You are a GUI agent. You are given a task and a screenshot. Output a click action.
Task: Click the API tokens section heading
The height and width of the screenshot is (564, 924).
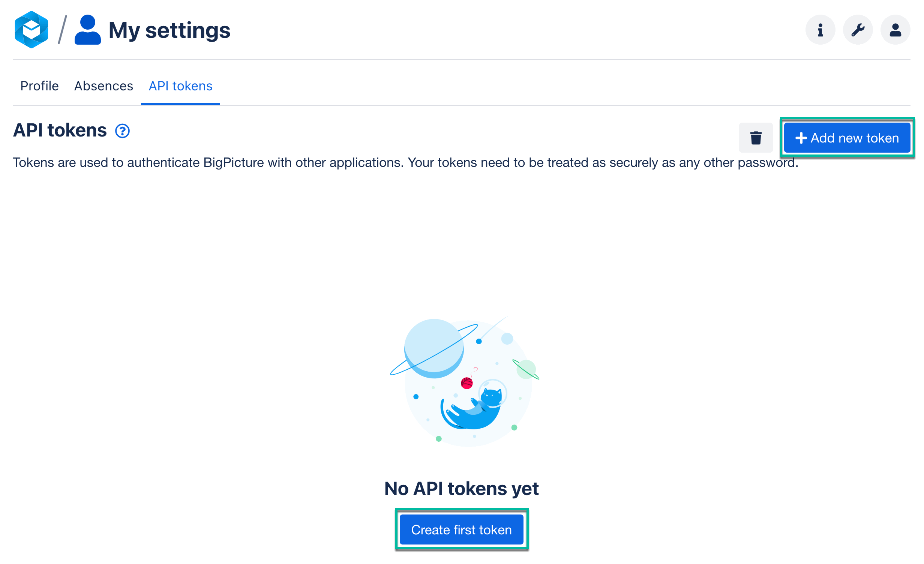click(x=60, y=130)
